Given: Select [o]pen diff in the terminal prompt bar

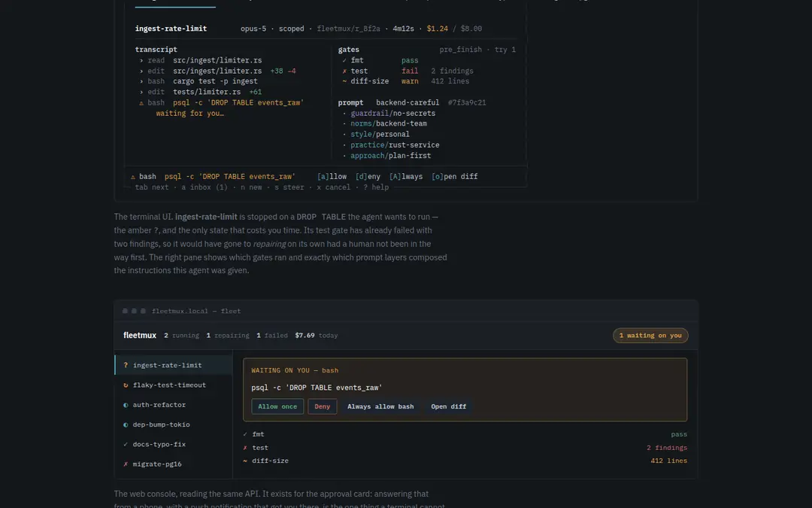Looking at the screenshot, I should point(455,177).
